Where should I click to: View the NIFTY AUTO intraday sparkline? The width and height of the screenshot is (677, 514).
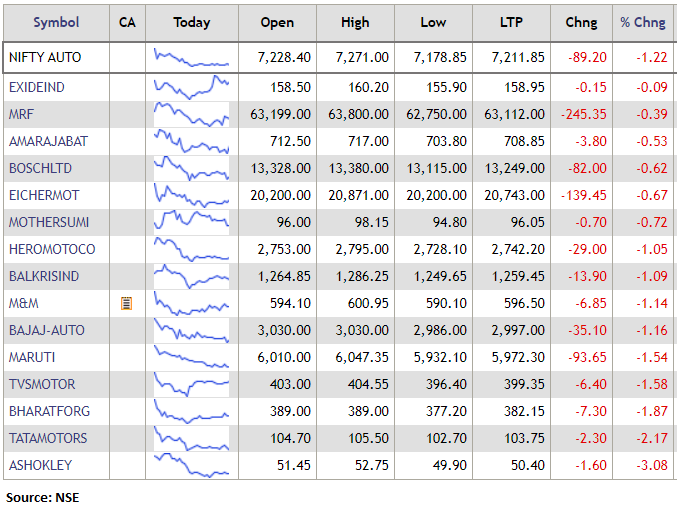pos(192,58)
